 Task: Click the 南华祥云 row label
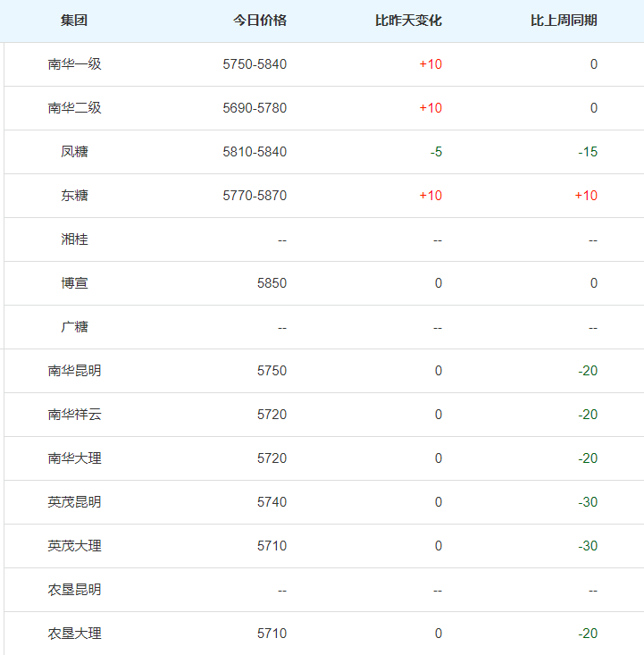74,415
